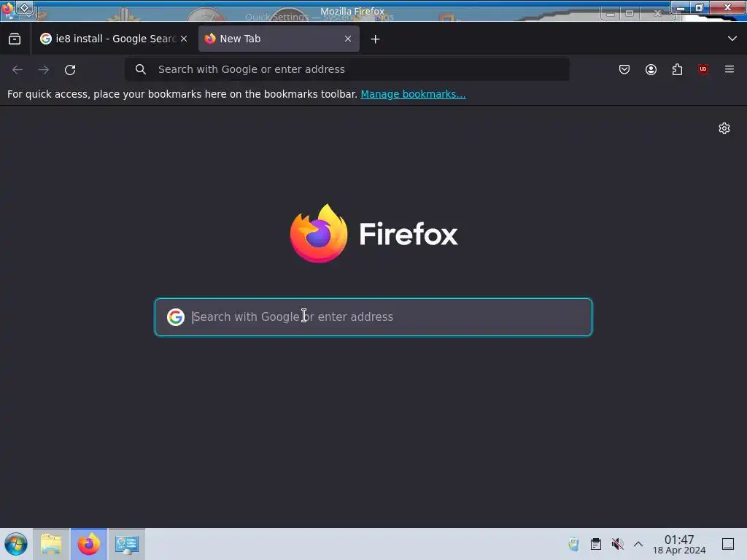Minimize the Mozilla Firefox window
The image size is (747, 560).
coord(681,8)
